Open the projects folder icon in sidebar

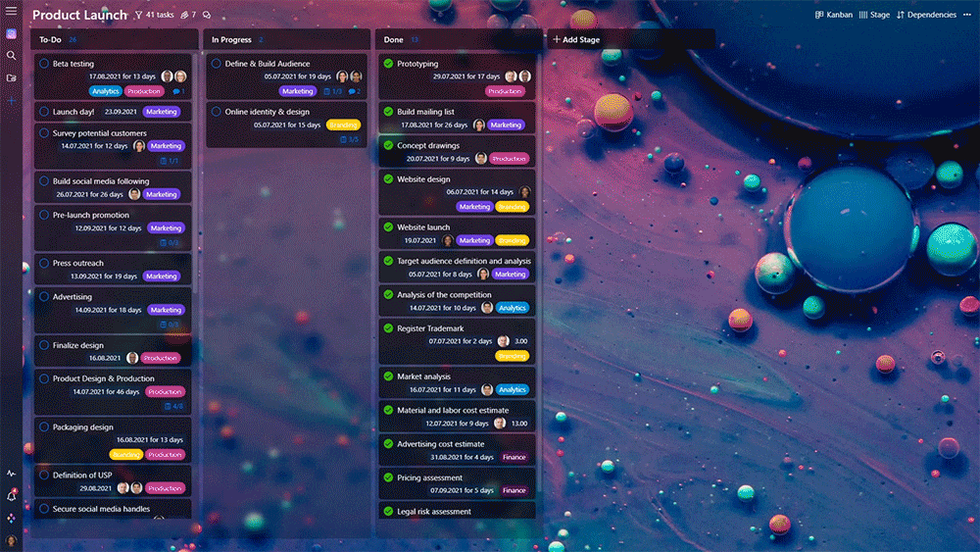pyautogui.click(x=11, y=77)
